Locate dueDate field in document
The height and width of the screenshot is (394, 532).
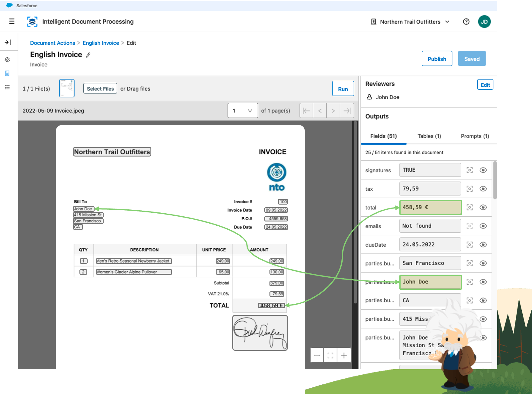(x=469, y=244)
